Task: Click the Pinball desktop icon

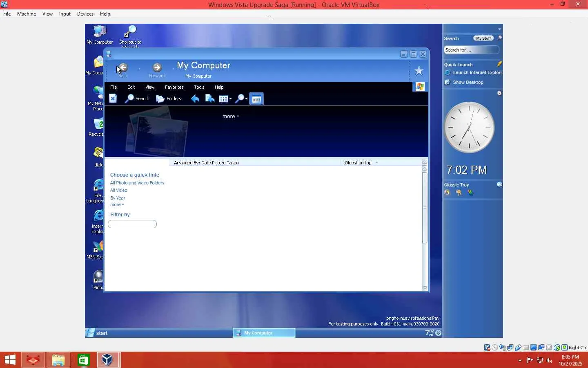Action: [x=98, y=280]
